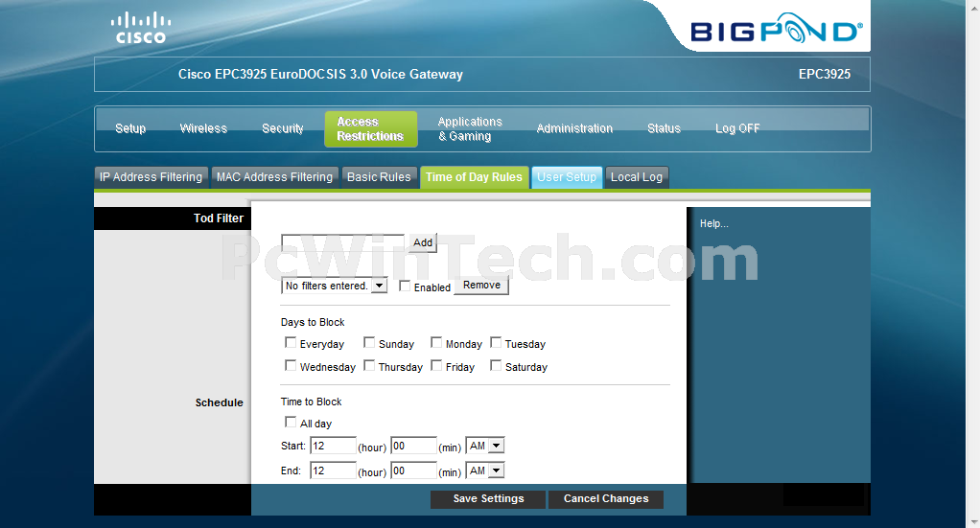Image resolution: width=980 pixels, height=528 pixels.
Task: Open the Administration menu
Action: tap(574, 128)
